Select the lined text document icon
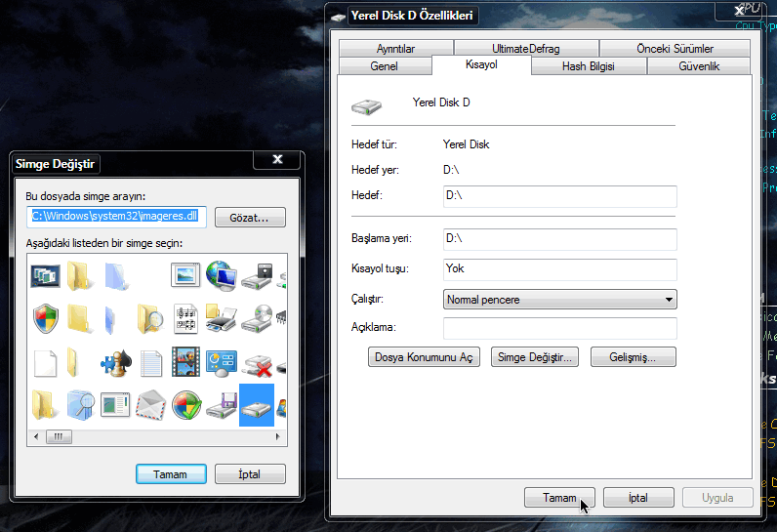Image resolution: width=777 pixels, height=532 pixels. pyautogui.click(x=150, y=363)
